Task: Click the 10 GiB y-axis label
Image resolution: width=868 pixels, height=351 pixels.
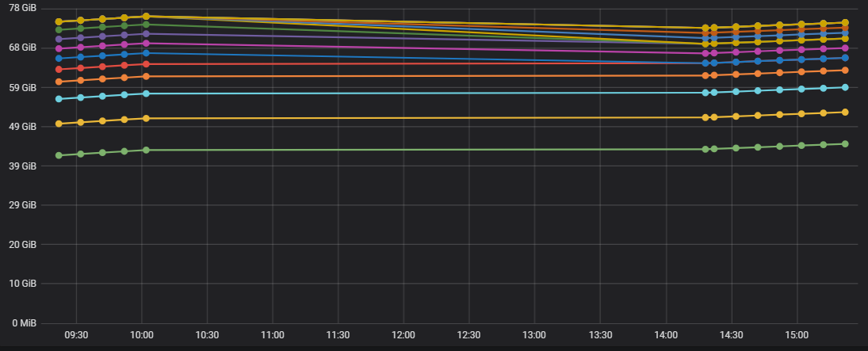Action: point(24,284)
